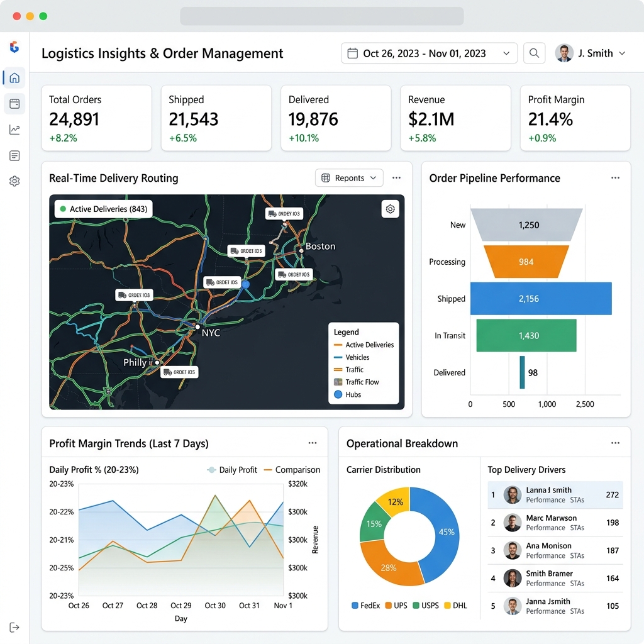The width and height of the screenshot is (644, 644).
Task: Select driver row Ana Monison
Action: (x=555, y=550)
